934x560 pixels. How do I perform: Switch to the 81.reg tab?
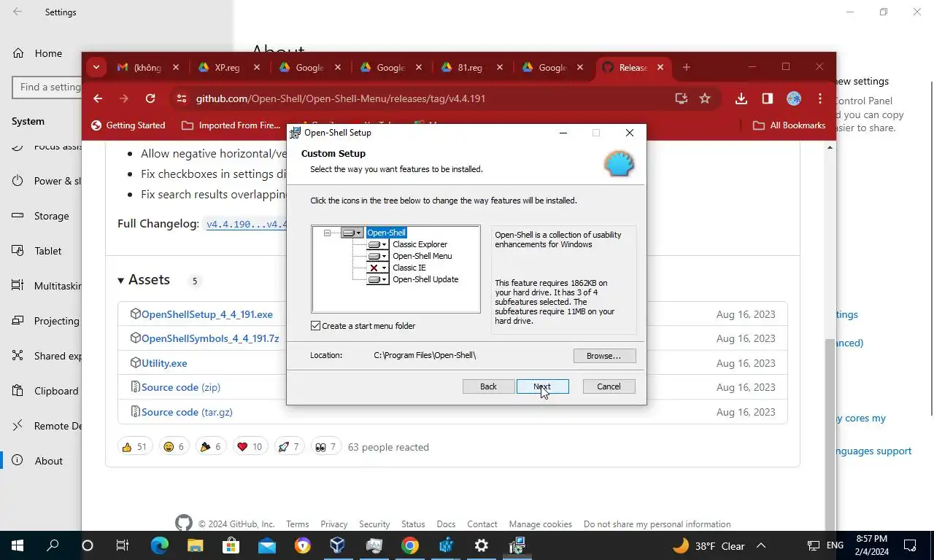[471, 67]
